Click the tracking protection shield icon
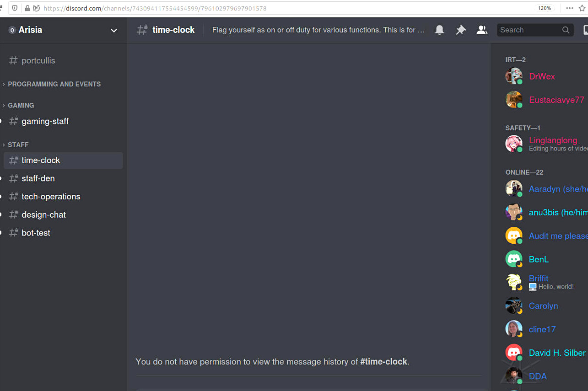 pos(15,8)
